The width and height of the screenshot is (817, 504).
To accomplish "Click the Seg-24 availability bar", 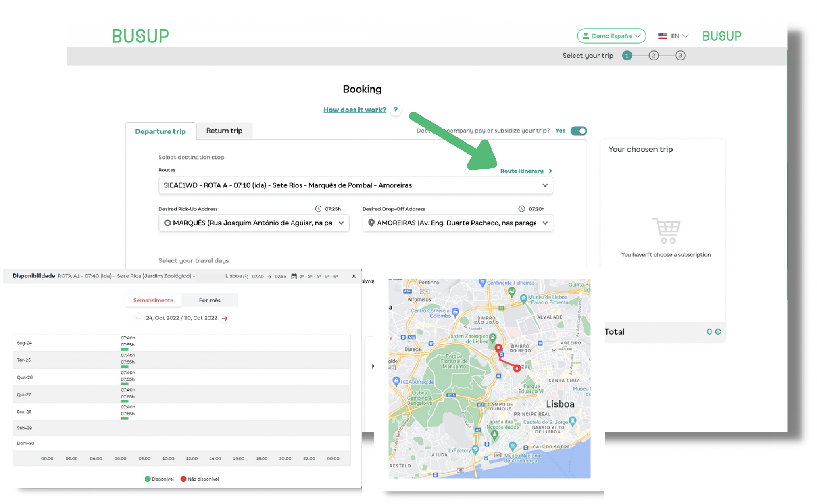I will pos(125,350).
